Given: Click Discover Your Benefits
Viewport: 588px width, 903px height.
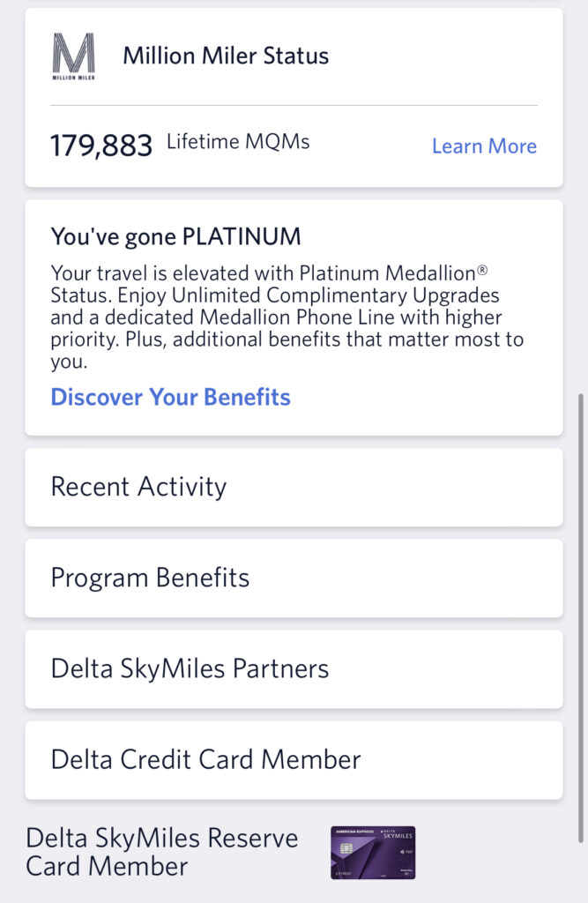Looking at the screenshot, I should [x=170, y=398].
